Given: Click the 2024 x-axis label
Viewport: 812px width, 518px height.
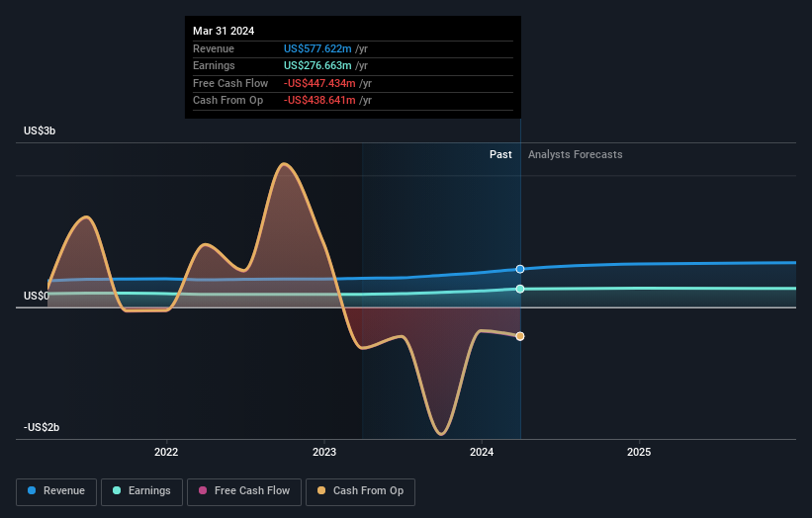Looking at the screenshot, I should [x=482, y=452].
